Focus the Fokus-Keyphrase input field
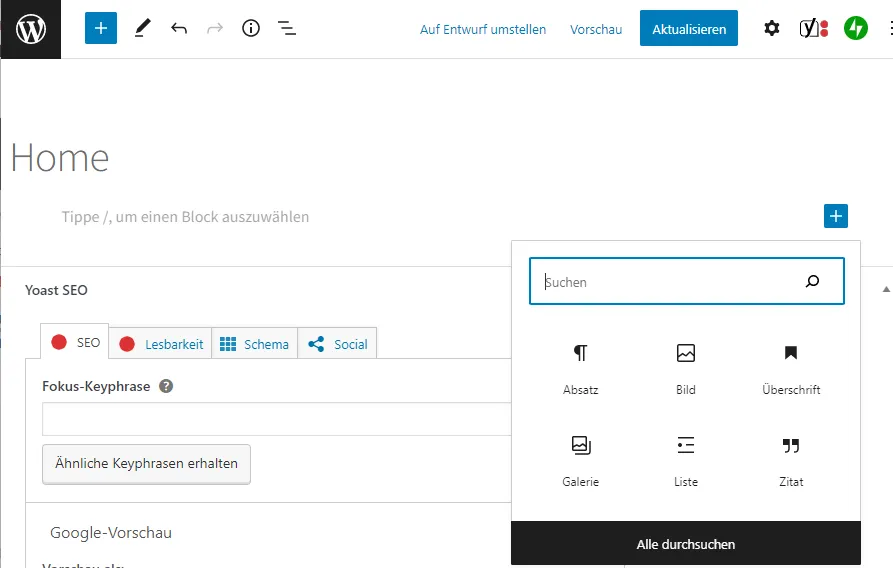Viewport: 893px width, 568px height. tap(277, 419)
